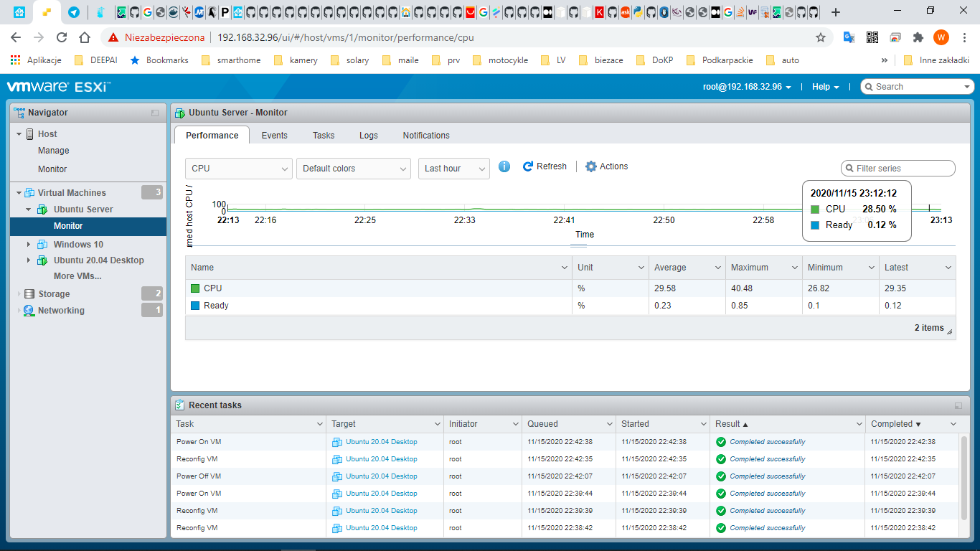Click the browser address bar URL
This screenshot has height=551, width=980.
pos(345,37)
